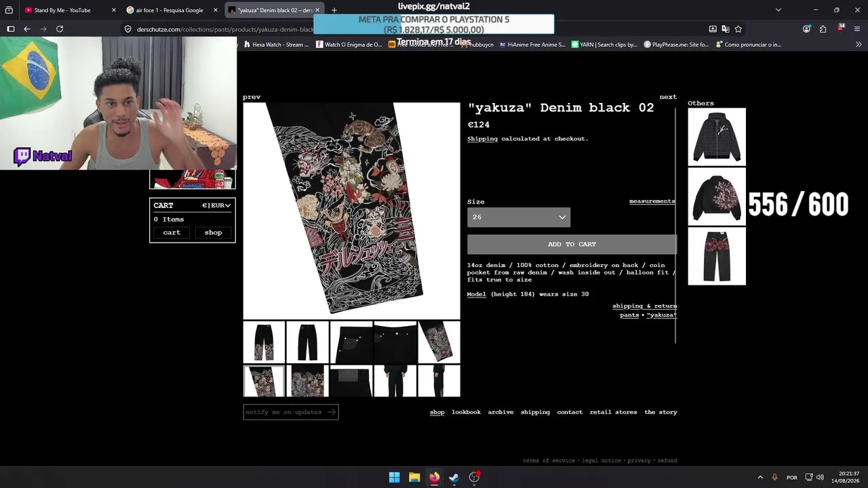
Task: Open the lookbook footer link
Action: pyautogui.click(x=467, y=412)
